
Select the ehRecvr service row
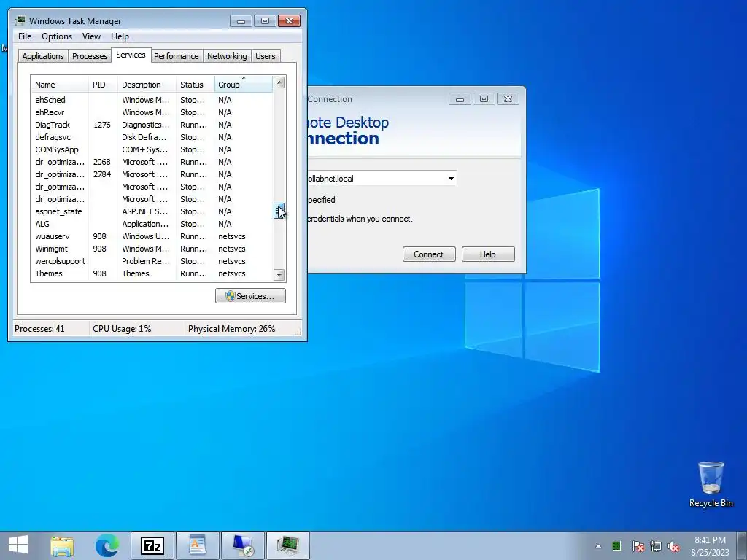tap(152, 112)
